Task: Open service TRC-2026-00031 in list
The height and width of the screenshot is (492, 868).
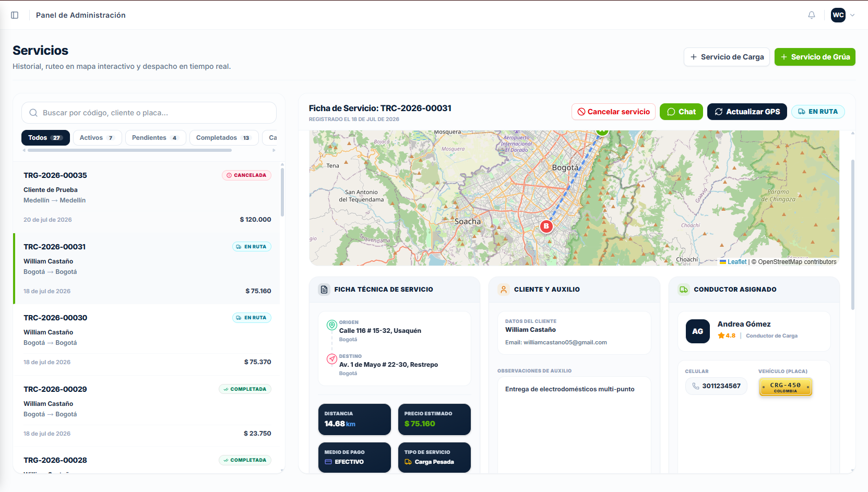Action: pyautogui.click(x=147, y=269)
